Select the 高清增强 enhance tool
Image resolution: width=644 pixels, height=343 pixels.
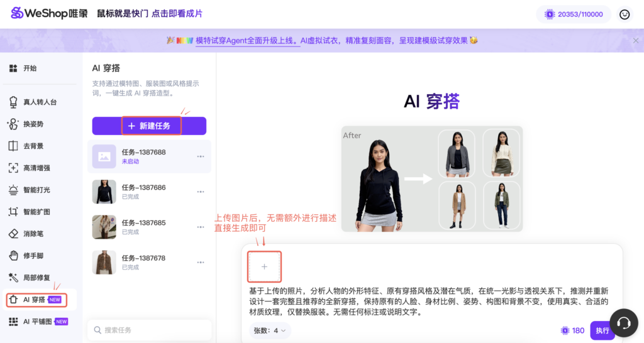36,168
